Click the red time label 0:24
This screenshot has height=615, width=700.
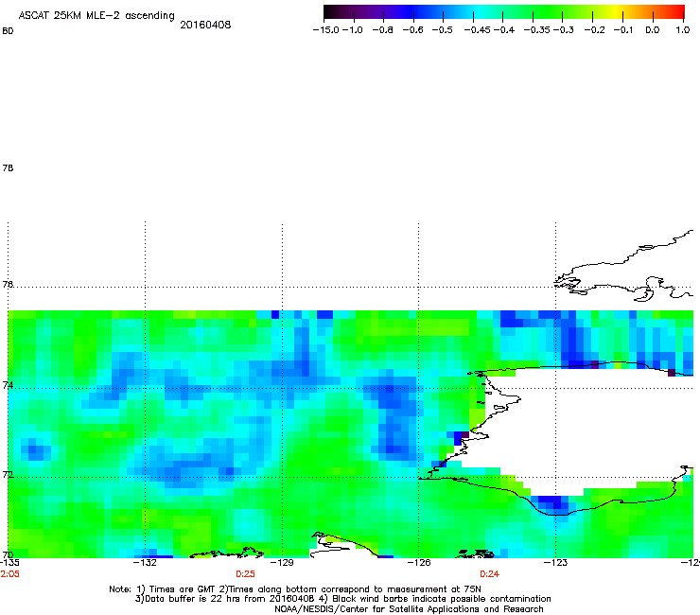[489, 574]
